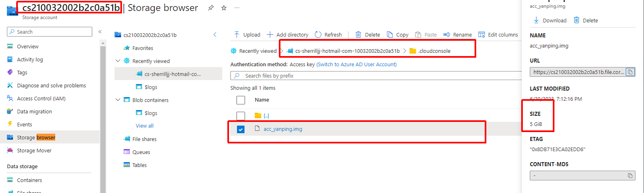Open the acc_yanping.img file link

click(283, 129)
